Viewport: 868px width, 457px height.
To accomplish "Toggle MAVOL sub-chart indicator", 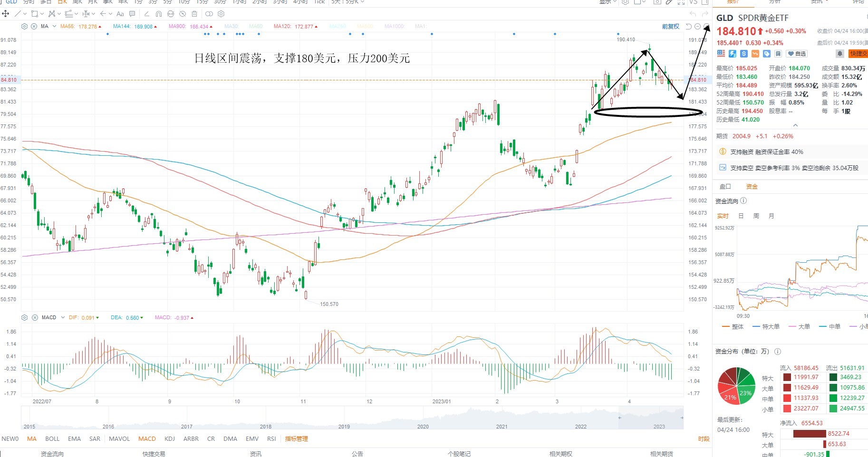I will 119,439.
